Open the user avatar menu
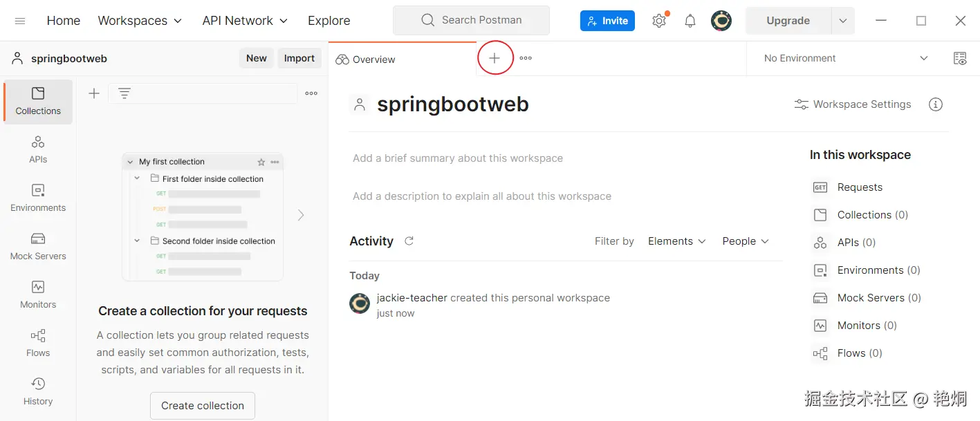The width and height of the screenshot is (980, 421). point(721,21)
